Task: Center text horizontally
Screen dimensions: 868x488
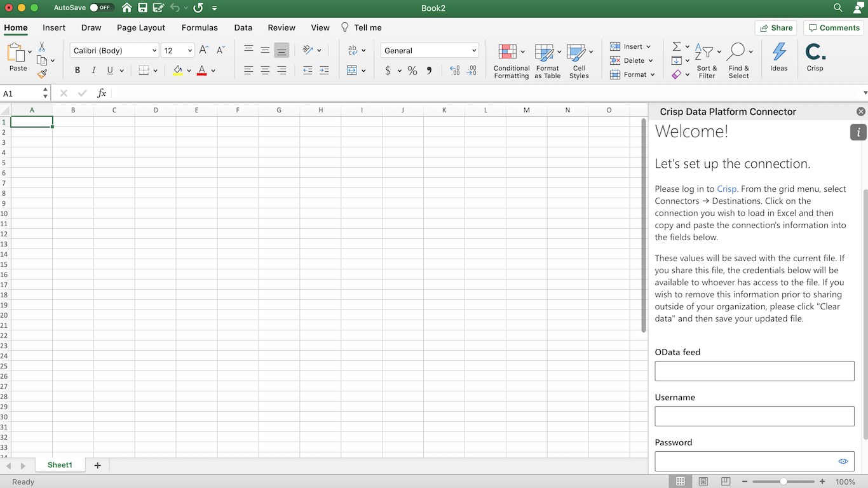Action: point(265,71)
